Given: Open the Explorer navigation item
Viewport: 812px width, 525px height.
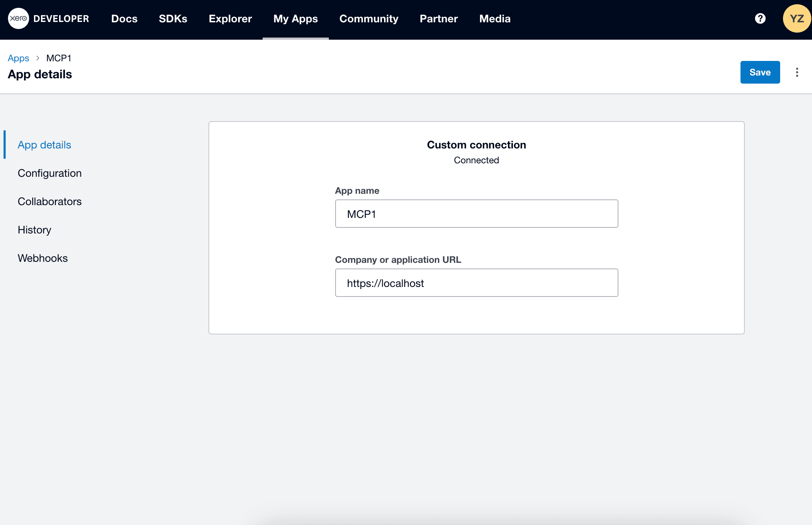Looking at the screenshot, I should coord(230,18).
